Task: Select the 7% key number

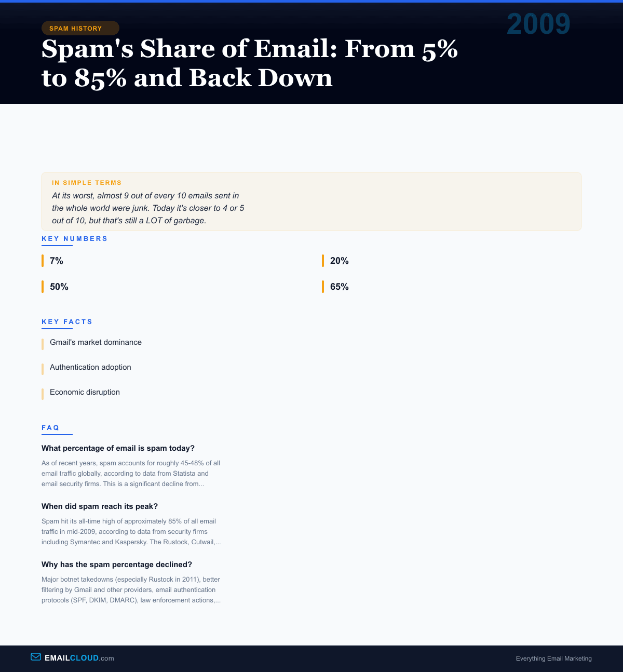Action: point(57,261)
